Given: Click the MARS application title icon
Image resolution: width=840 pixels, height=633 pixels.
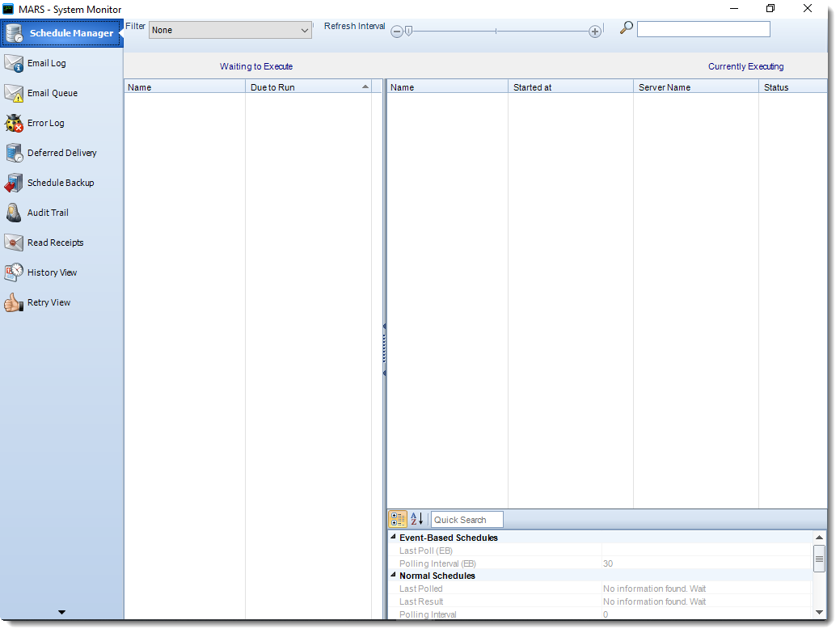Looking at the screenshot, I should 8,9.
